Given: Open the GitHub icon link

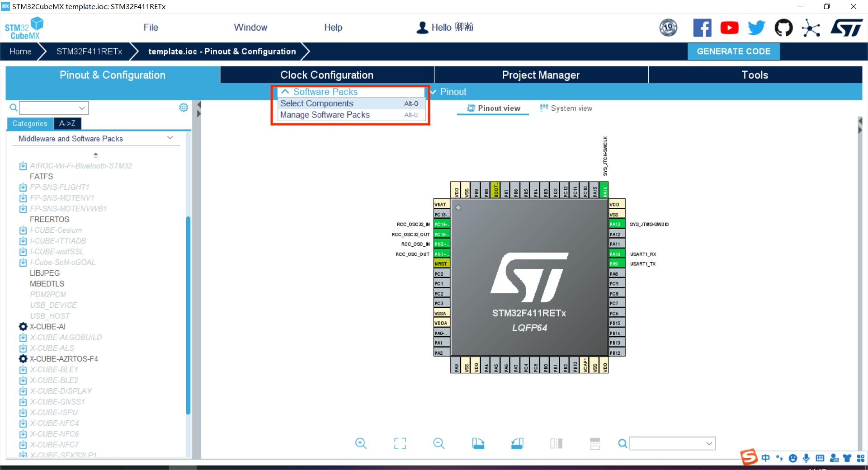Looking at the screenshot, I should pyautogui.click(x=783, y=28).
